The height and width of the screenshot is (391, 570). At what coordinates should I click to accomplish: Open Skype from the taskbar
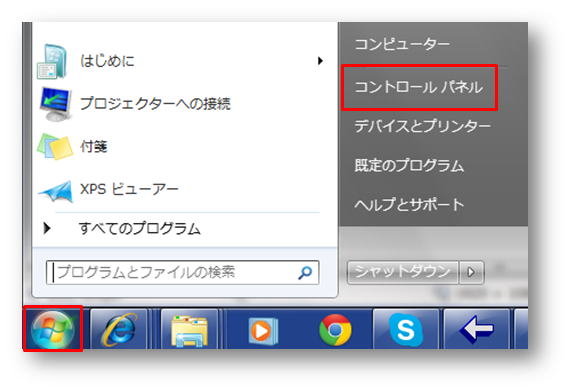(x=406, y=329)
